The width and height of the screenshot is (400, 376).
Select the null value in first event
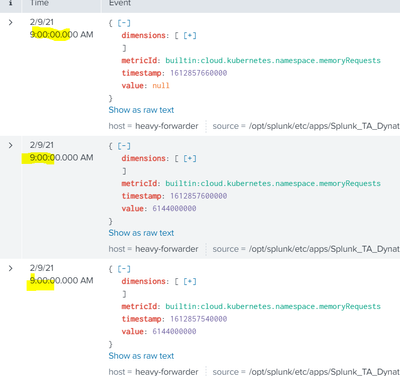click(161, 86)
